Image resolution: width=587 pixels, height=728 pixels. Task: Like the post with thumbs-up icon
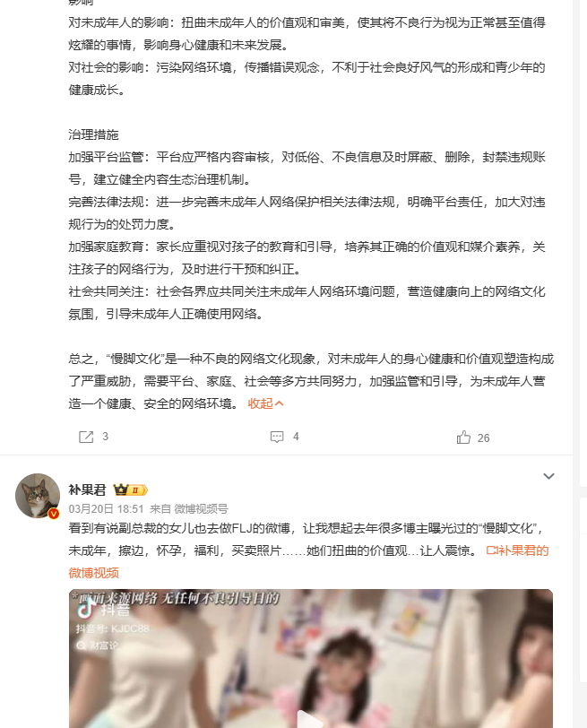463,438
